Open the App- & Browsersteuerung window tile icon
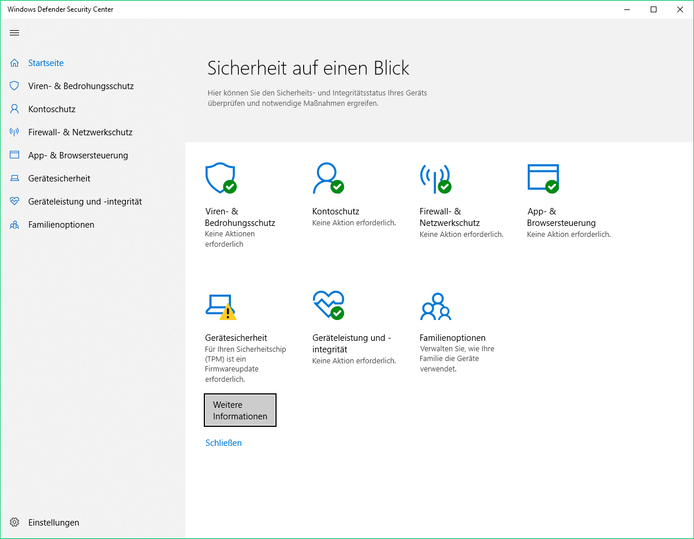The height and width of the screenshot is (539, 694). tap(543, 178)
